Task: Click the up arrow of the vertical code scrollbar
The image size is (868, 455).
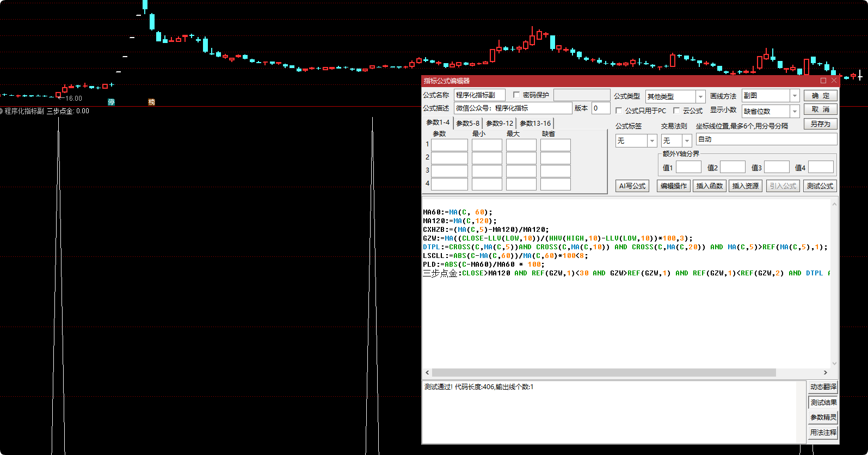Action: click(834, 204)
